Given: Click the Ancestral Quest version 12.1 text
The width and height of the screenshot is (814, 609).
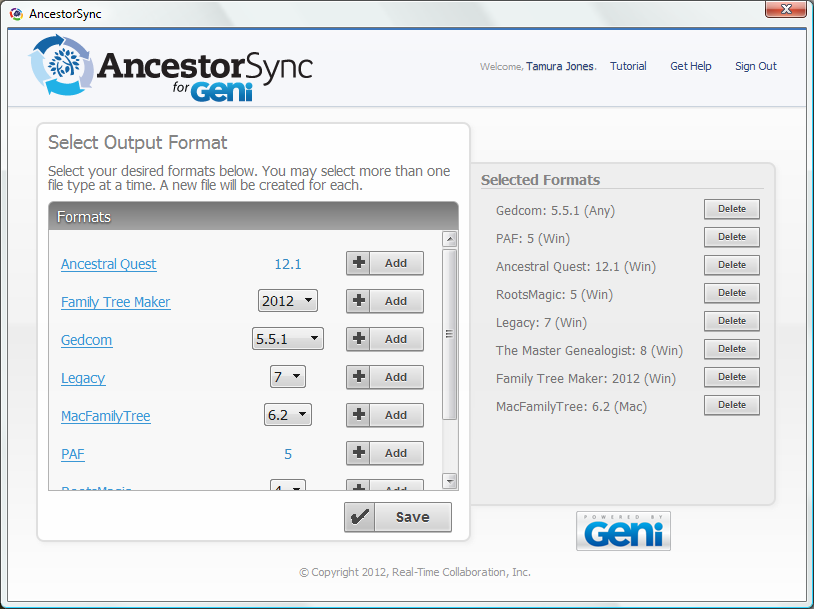Looking at the screenshot, I should (x=288, y=264).
